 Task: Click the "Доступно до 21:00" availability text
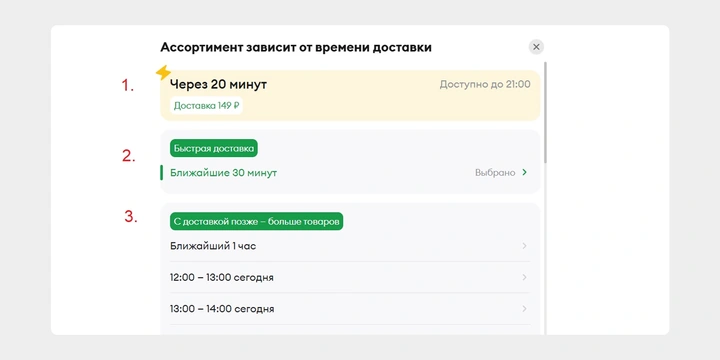(485, 84)
